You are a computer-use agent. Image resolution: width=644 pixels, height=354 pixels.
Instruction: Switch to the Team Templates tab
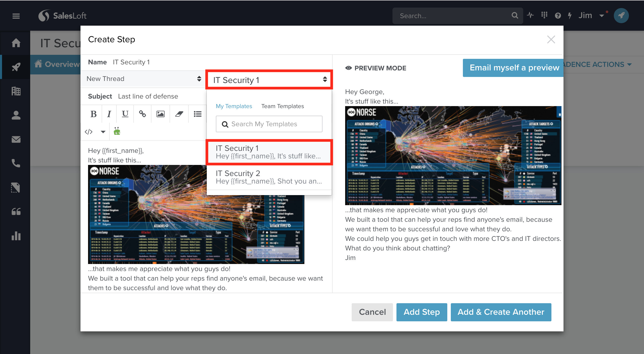tap(283, 106)
